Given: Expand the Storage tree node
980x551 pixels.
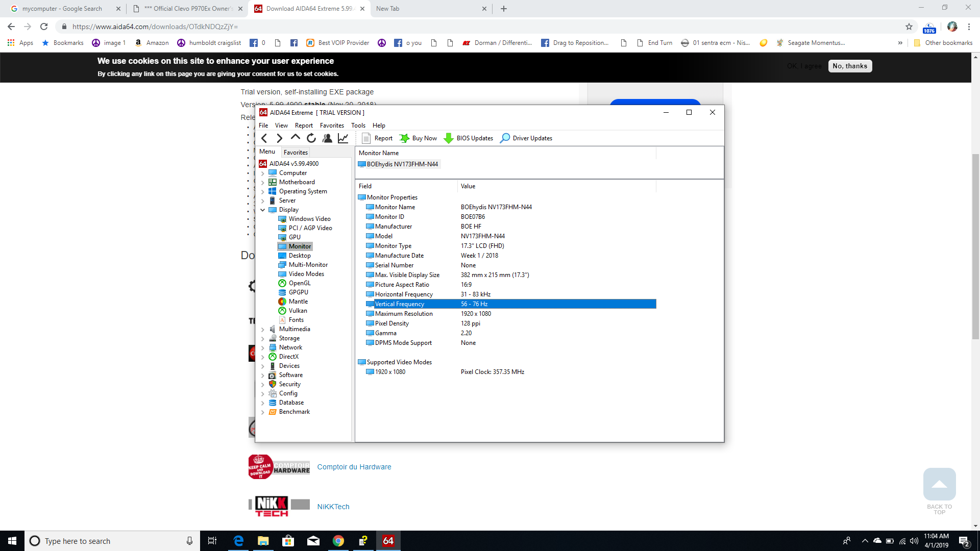Looking at the screenshot, I should (x=263, y=339).
